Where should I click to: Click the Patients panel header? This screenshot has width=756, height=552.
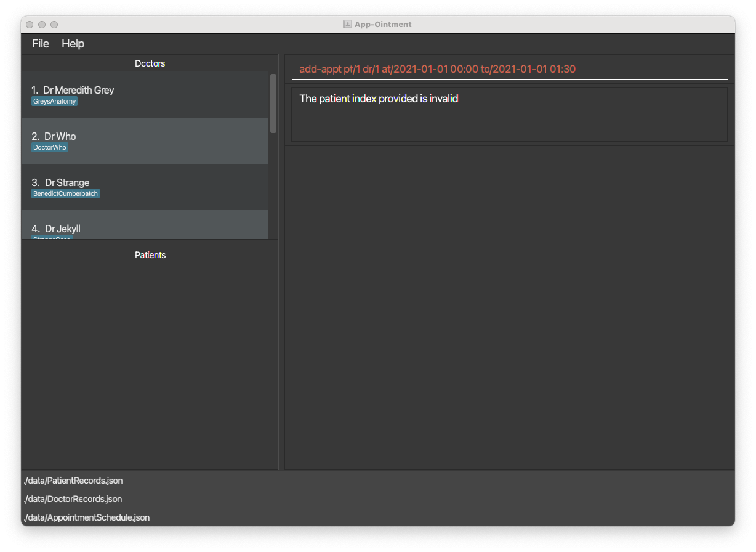click(150, 255)
